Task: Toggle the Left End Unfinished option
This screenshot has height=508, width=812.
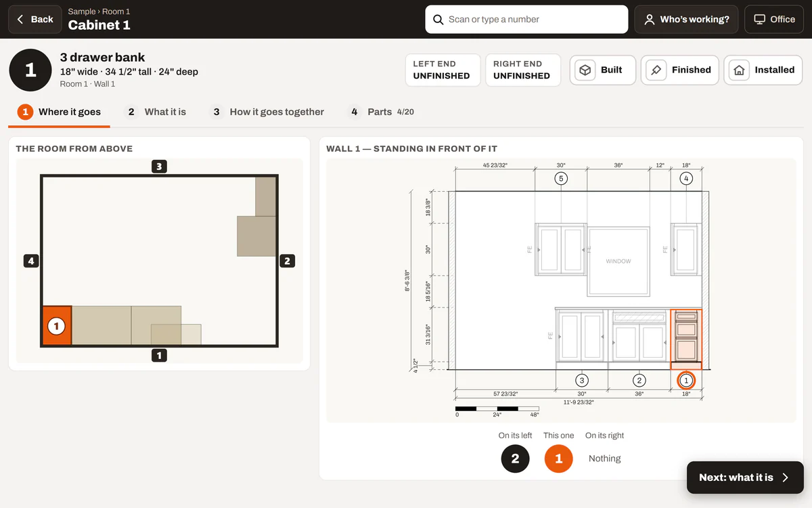Action: coord(443,70)
